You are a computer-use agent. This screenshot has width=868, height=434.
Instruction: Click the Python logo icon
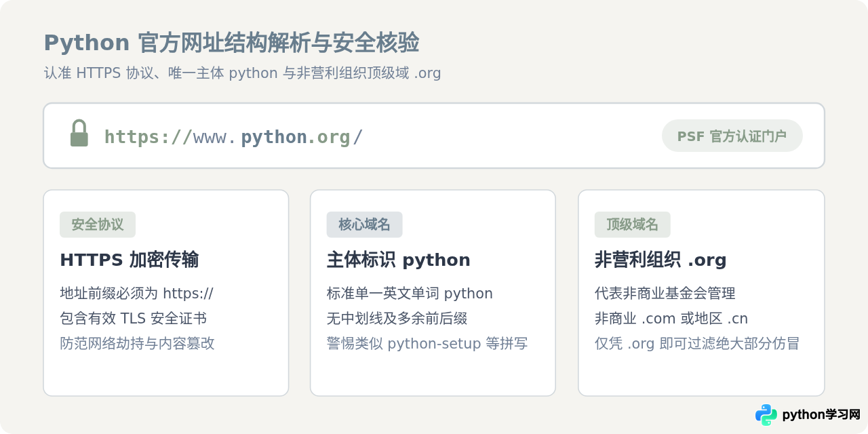tap(766, 414)
